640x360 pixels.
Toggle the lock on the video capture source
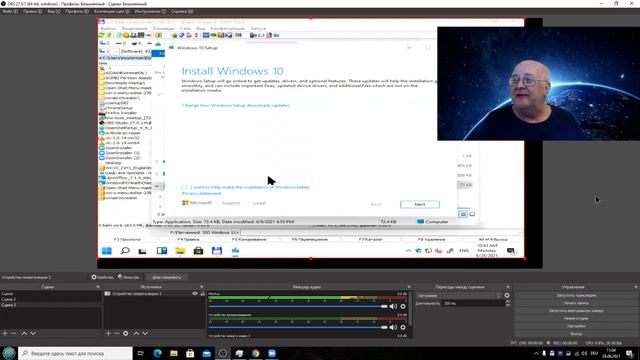pos(202,293)
